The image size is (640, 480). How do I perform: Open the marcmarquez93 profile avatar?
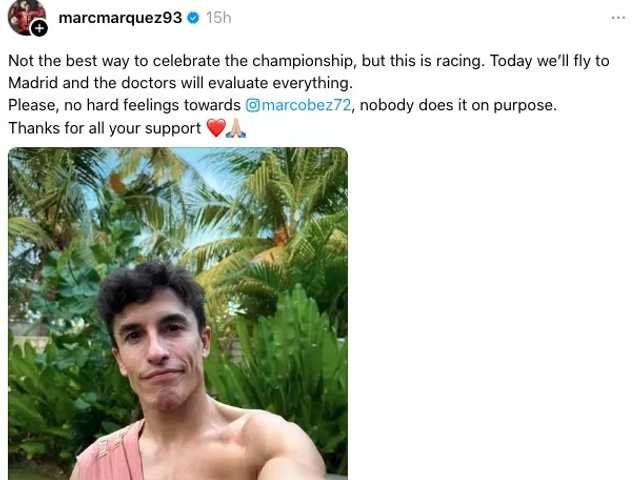click(x=26, y=17)
